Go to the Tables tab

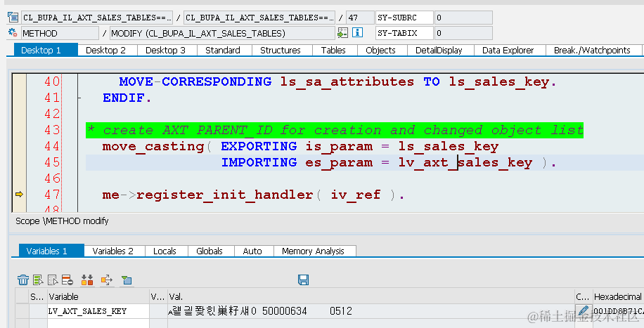pyautogui.click(x=333, y=50)
